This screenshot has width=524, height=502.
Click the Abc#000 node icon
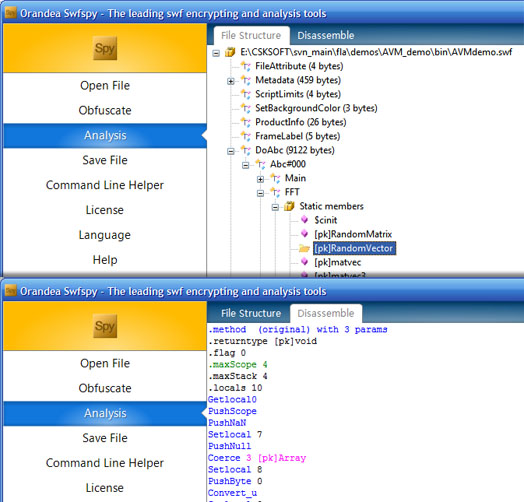tap(260, 164)
